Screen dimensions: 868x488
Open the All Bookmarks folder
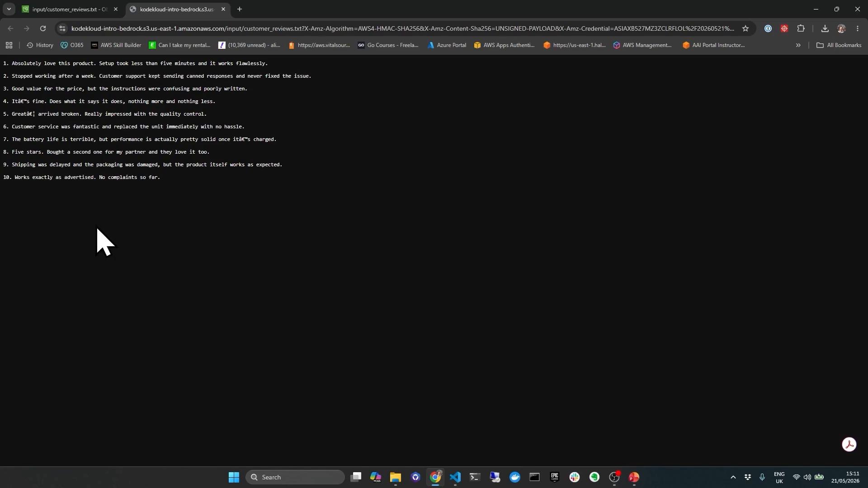click(x=839, y=45)
